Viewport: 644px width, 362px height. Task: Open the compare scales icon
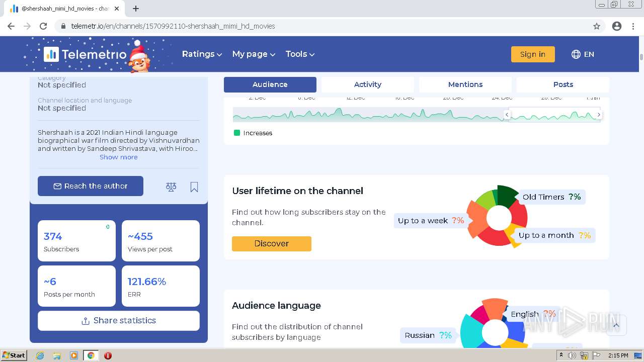171,187
